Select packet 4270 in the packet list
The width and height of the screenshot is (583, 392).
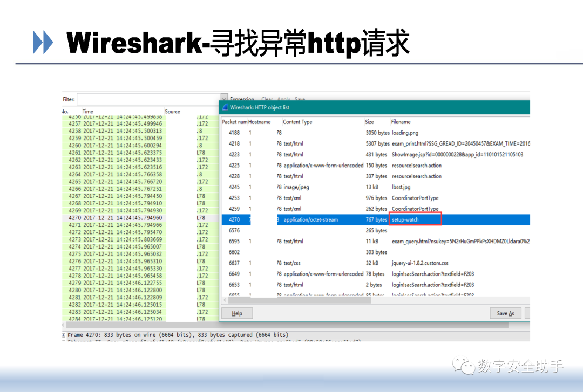140,218
